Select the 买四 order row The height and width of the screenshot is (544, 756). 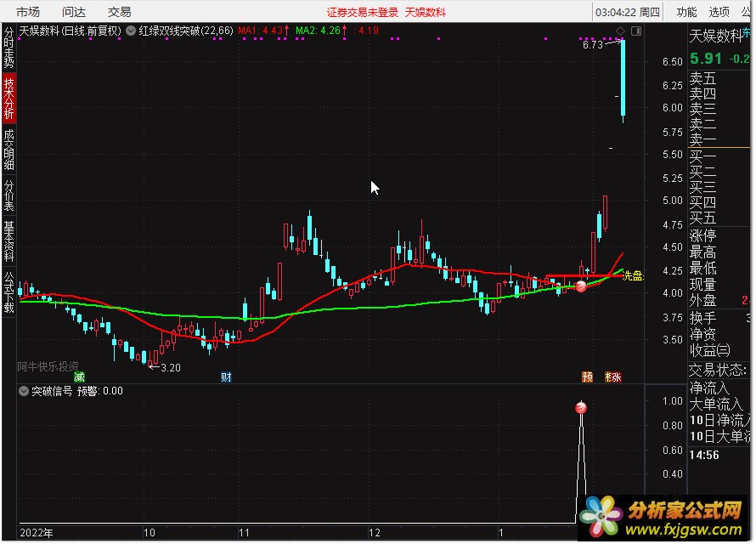[719, 202]
